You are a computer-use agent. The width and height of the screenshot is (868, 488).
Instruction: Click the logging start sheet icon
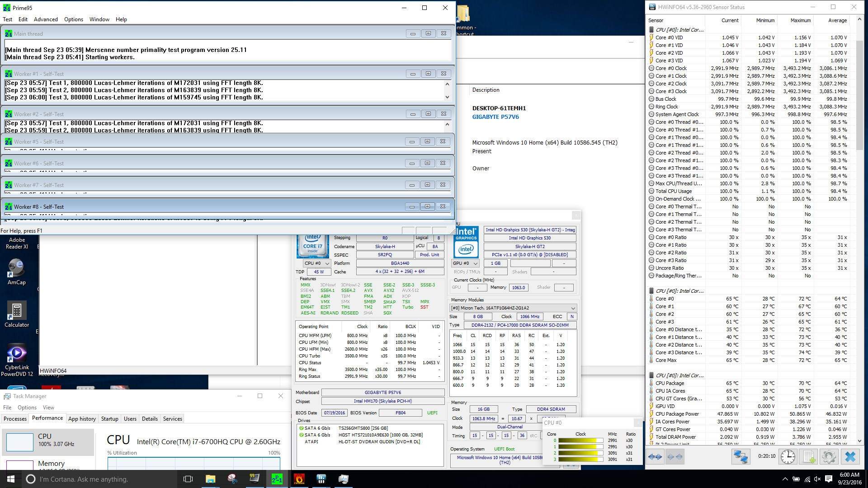809,457
